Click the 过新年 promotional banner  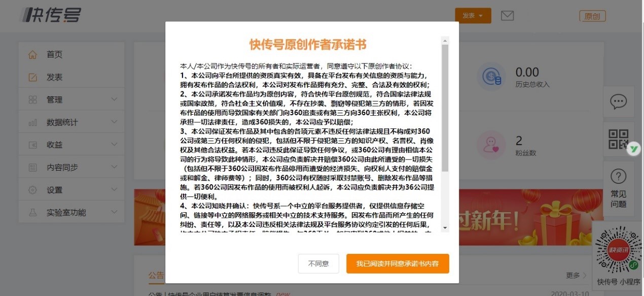pyautogui.click(x=369, y=217)
